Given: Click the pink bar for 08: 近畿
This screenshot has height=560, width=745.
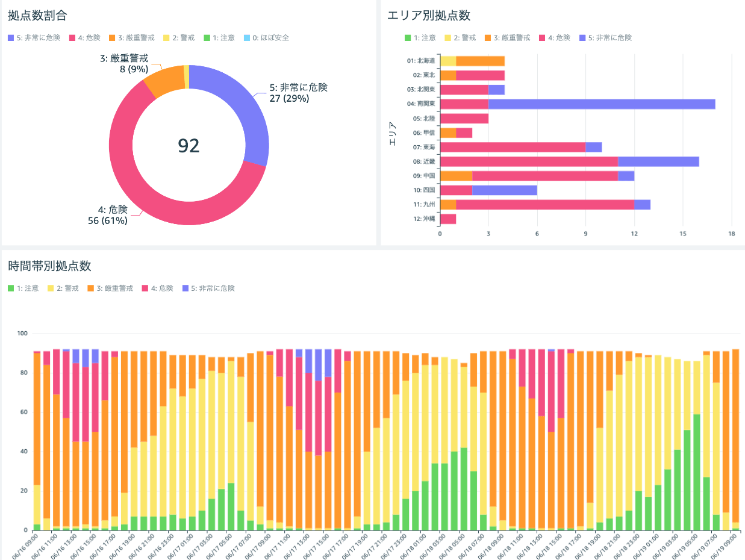Looking at the screenshot, I should (x=529, y=161).
